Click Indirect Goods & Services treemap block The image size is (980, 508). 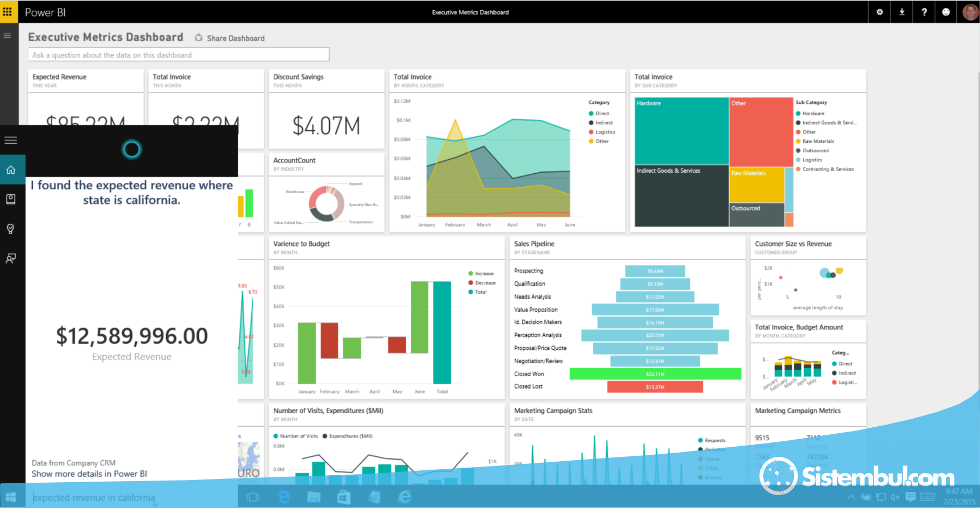tap(681, 196)
